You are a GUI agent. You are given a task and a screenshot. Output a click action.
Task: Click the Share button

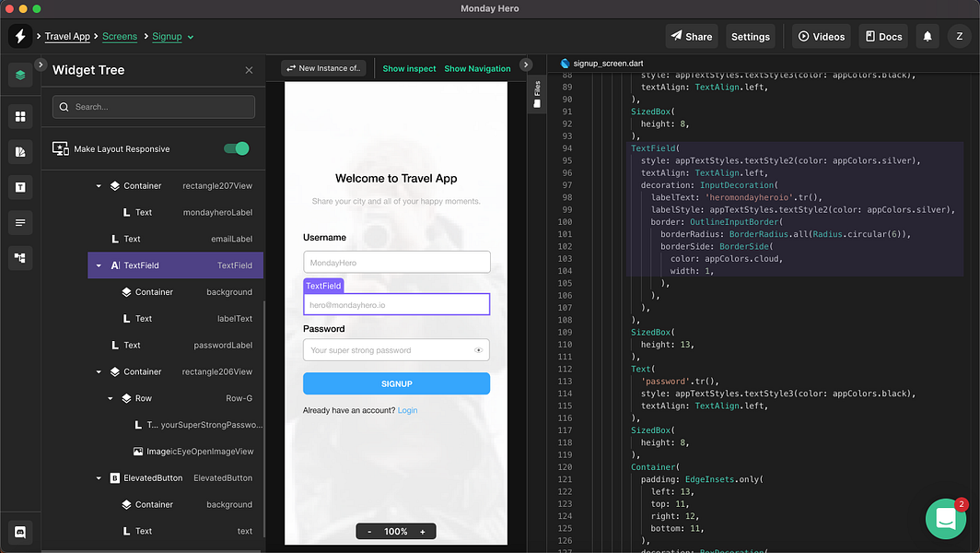(x=691, y=36)
